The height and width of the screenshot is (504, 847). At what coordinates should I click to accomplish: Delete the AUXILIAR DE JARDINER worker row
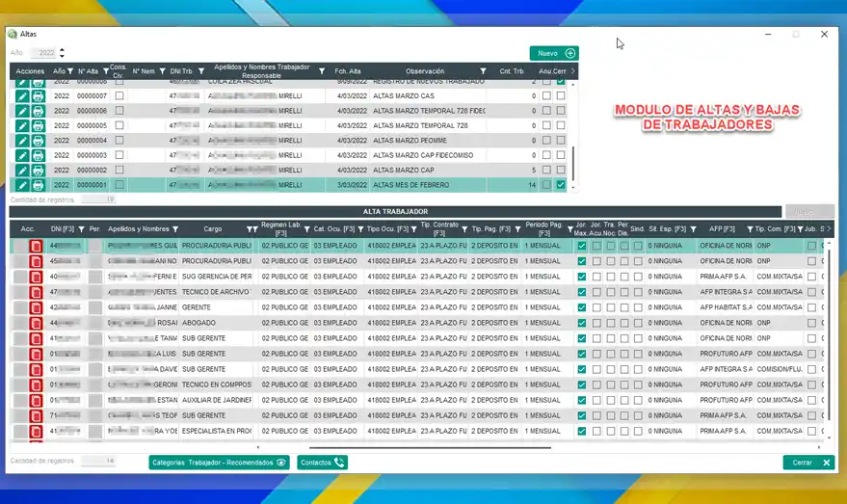(36, 400)
